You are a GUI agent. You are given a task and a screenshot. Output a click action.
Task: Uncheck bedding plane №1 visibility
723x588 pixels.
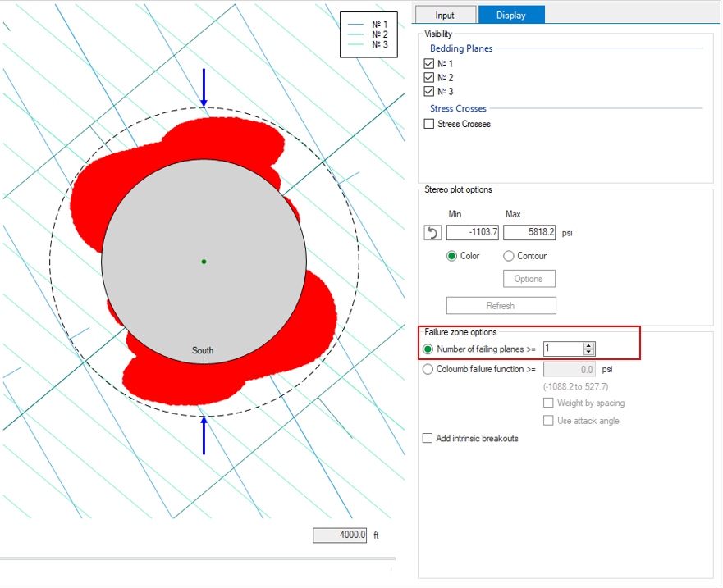tap(428, 64)
